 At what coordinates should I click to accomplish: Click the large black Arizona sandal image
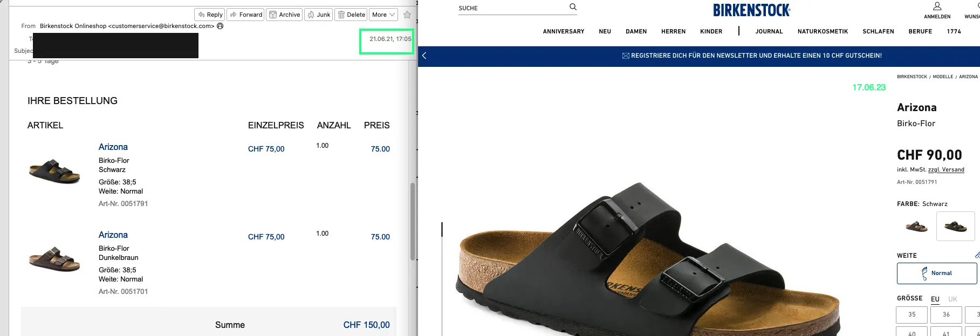647,259
